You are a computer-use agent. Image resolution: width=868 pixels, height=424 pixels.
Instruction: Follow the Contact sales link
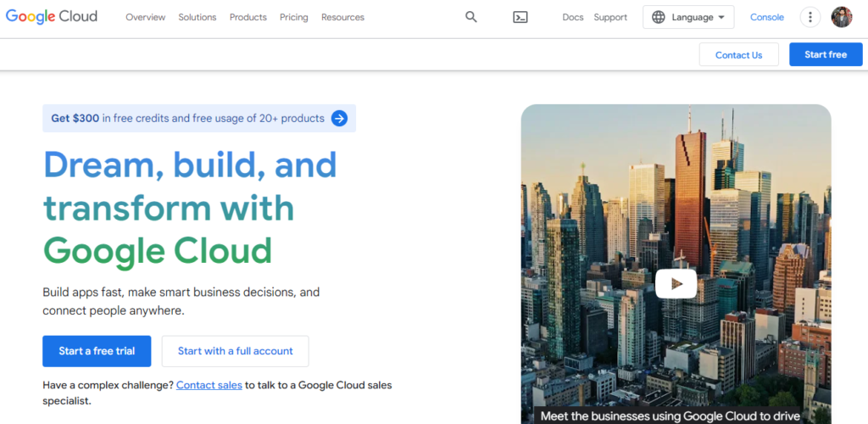pos(209,385)
